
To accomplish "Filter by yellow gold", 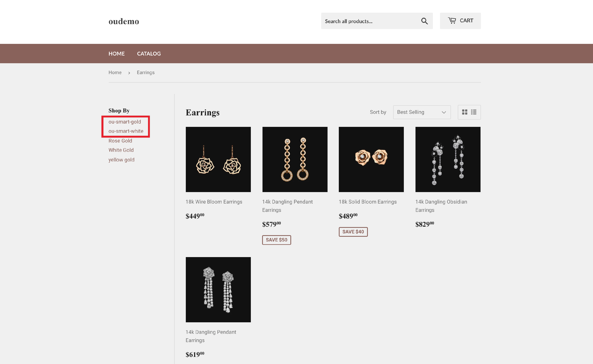I will (121, 160).
